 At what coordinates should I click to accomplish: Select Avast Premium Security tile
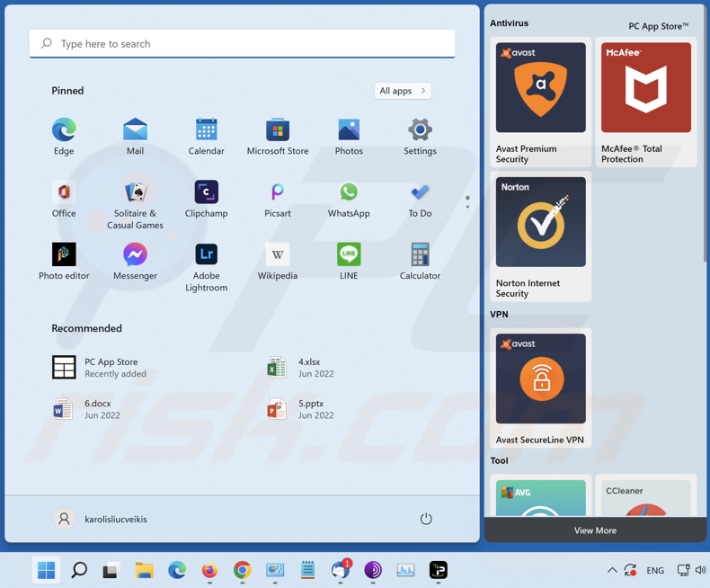coord(541,102)
